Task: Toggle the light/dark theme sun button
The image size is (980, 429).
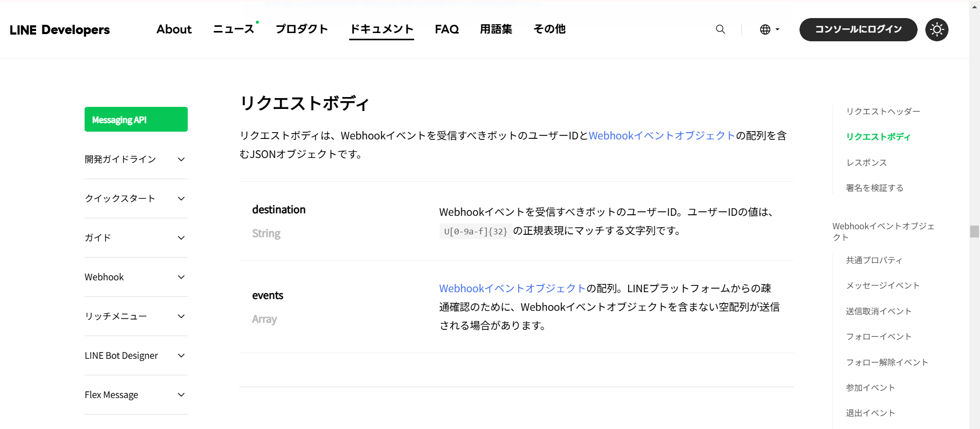Action: [x=937, y=29]
